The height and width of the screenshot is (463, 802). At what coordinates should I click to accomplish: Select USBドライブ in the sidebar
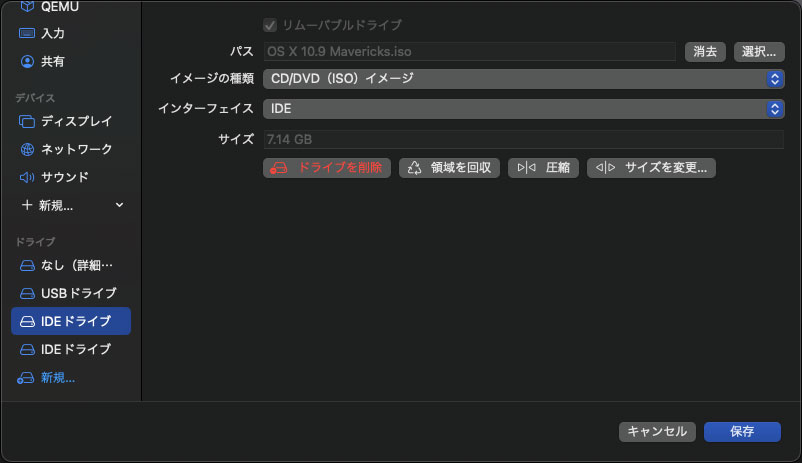pyautogui.click(x=71, y=294)
